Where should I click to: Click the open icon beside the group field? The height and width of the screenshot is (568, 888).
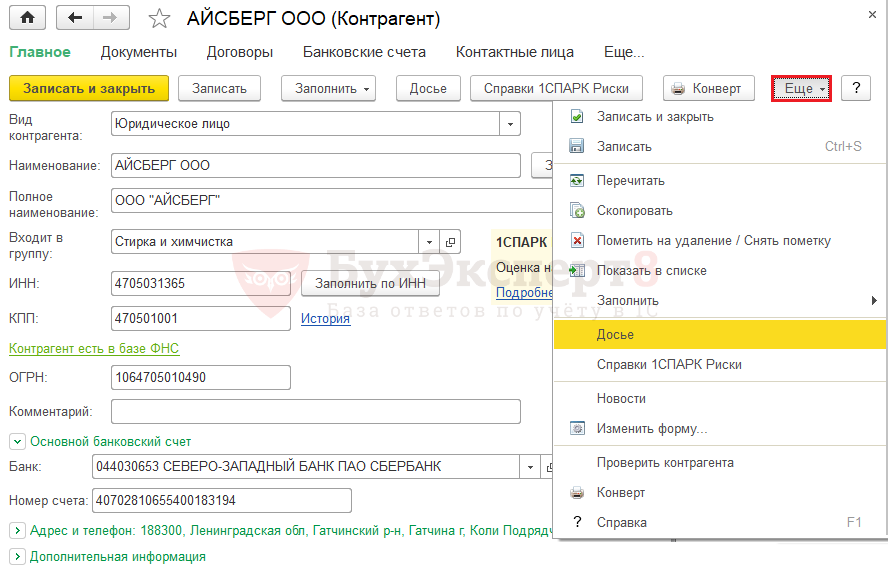click(x=450, y=242)
